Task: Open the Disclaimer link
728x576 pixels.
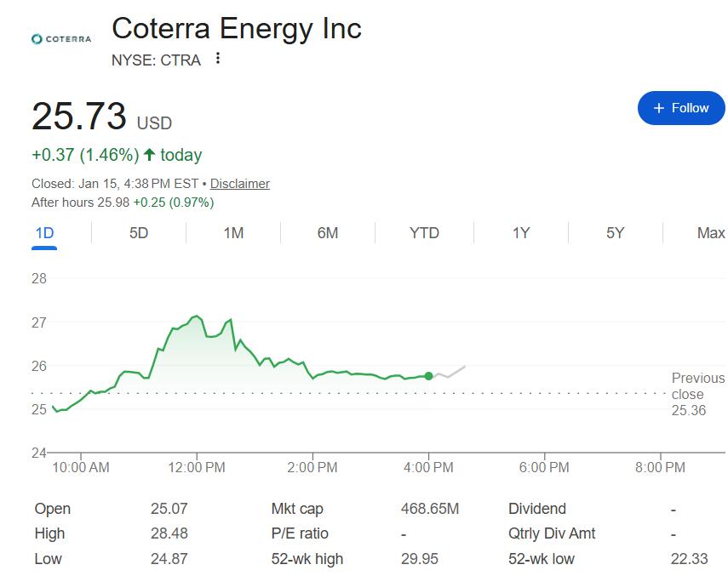Action: point(240,184)
